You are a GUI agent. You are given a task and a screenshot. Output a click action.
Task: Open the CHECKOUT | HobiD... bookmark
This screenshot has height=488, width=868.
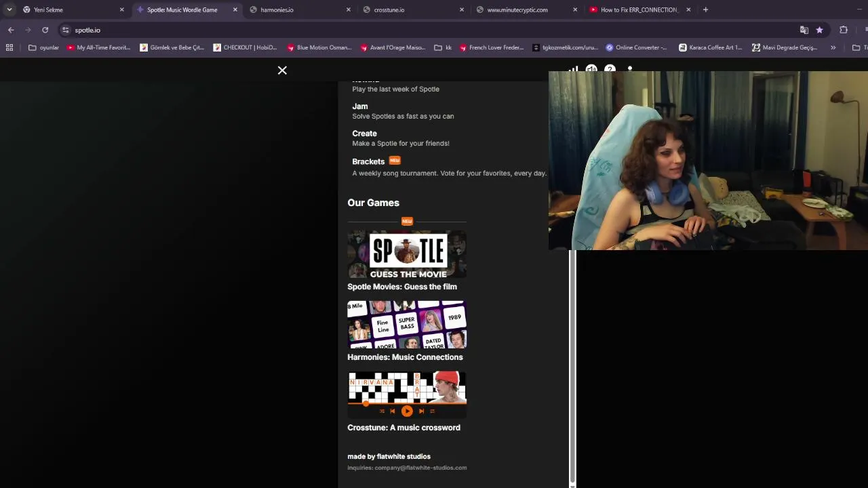coord(245,47)
